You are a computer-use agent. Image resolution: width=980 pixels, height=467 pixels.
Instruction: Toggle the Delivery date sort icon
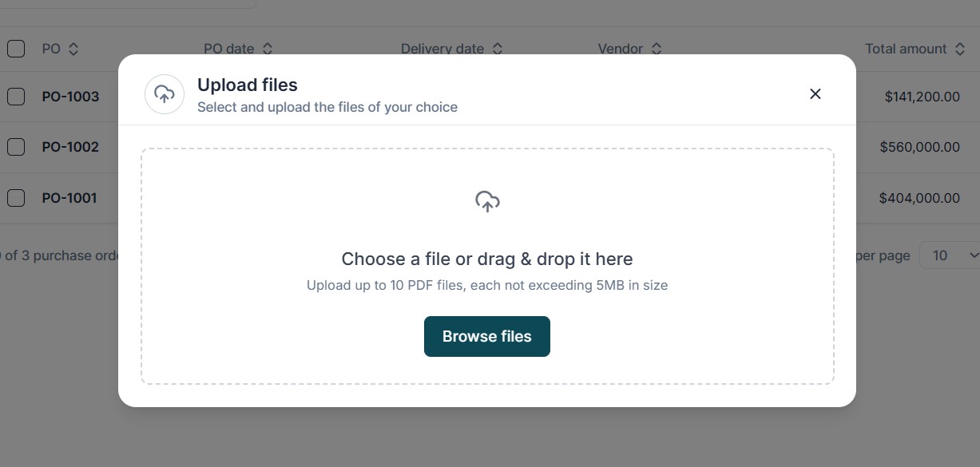pos(498,49)
